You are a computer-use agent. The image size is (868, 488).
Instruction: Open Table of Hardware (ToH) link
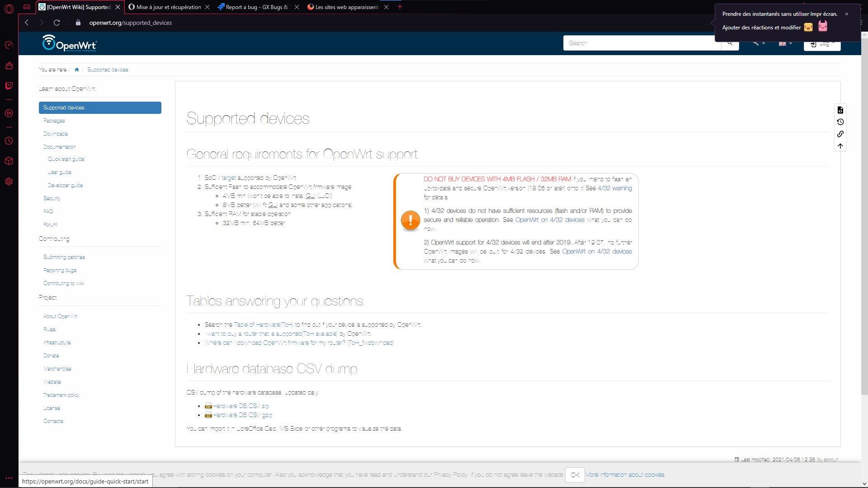[263, 324]
